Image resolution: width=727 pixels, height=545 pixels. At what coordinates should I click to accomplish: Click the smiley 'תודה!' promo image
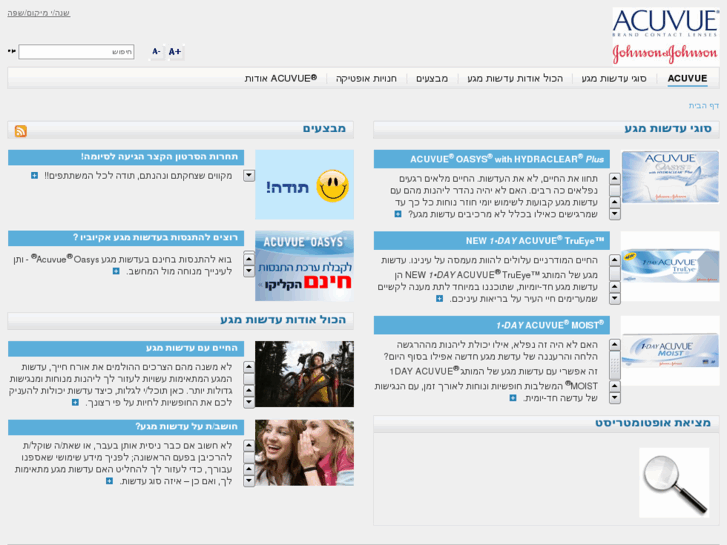[x=304, y=184]
